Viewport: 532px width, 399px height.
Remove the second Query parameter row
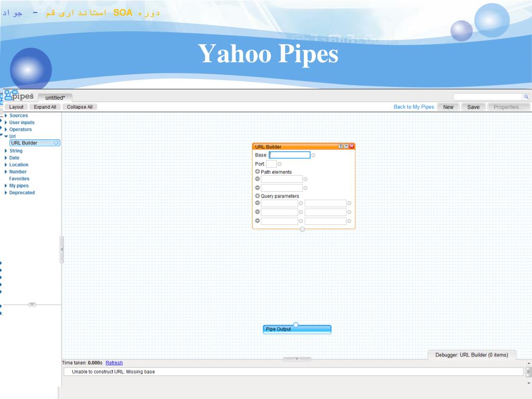click(x=258, y=212)
